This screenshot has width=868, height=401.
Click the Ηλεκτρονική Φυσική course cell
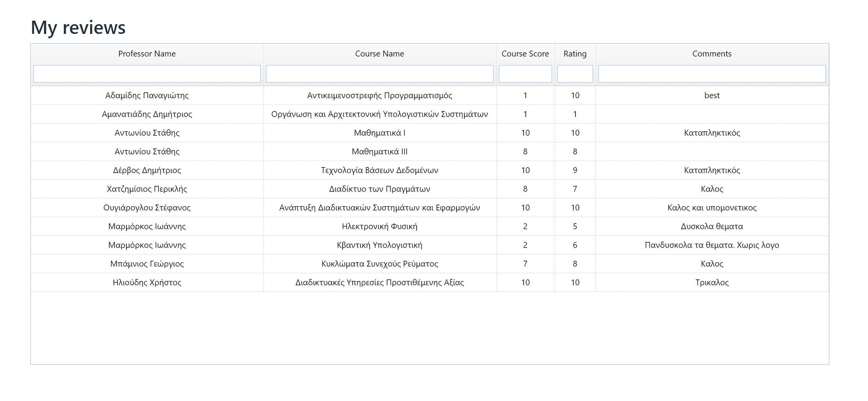pyautogui.click(x=380, y=226)
